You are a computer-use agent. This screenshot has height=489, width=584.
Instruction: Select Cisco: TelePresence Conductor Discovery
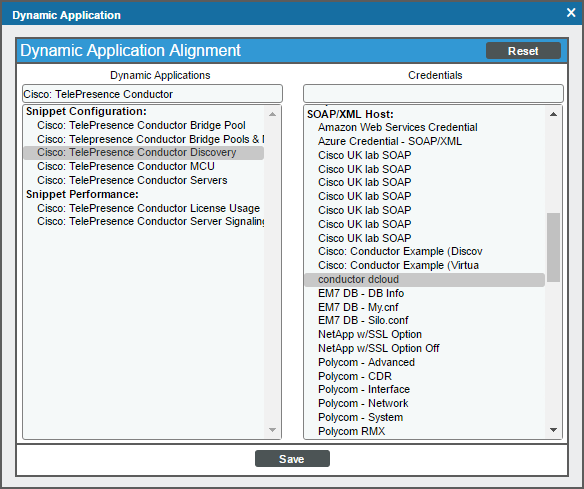pyautogui.click(x=143, y=153)
